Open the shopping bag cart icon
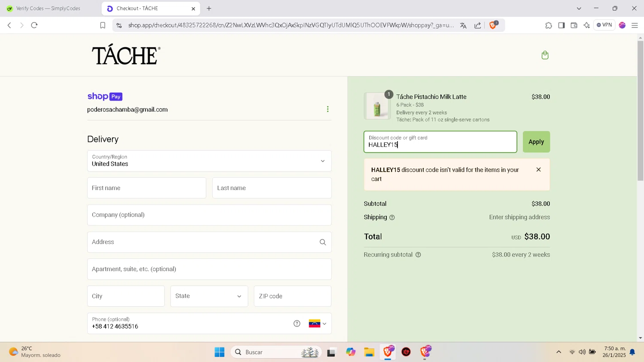This screenshot has height=362, width=644. click(x=545, y=55)
